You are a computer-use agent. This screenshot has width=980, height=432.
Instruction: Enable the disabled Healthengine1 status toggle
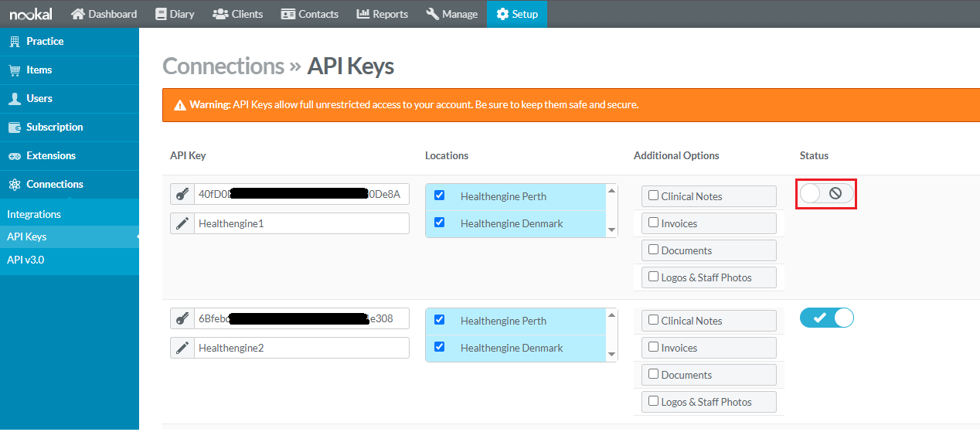pos(826,193)
